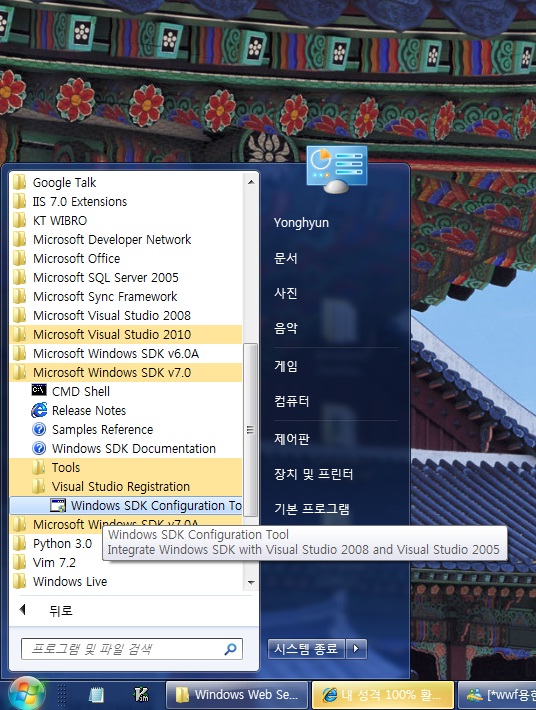The height and width of the screenshot is (710, 536).
Task: Click the user account picture icon
Action: [x=337, y=169]
